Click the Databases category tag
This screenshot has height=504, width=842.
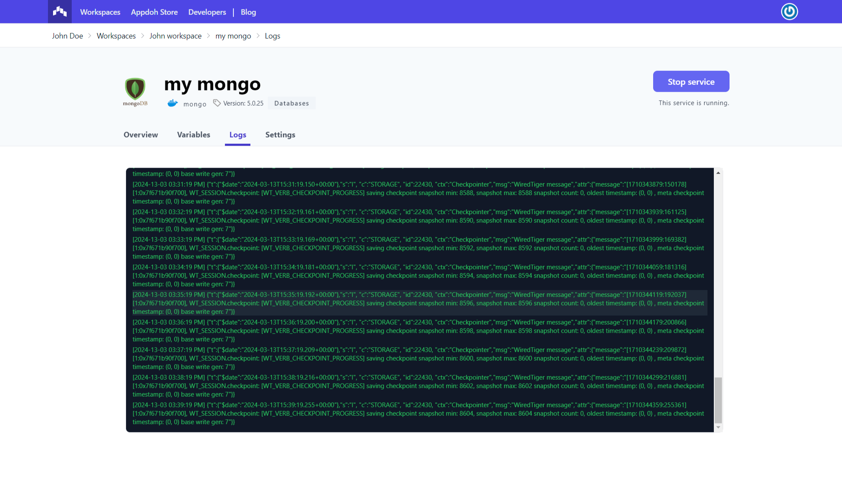(292, 103)
